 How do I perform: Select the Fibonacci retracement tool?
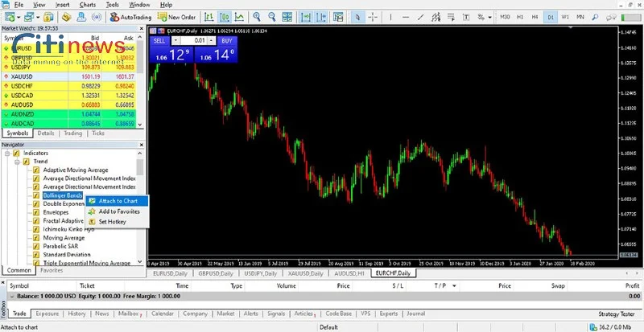point(451,17)
